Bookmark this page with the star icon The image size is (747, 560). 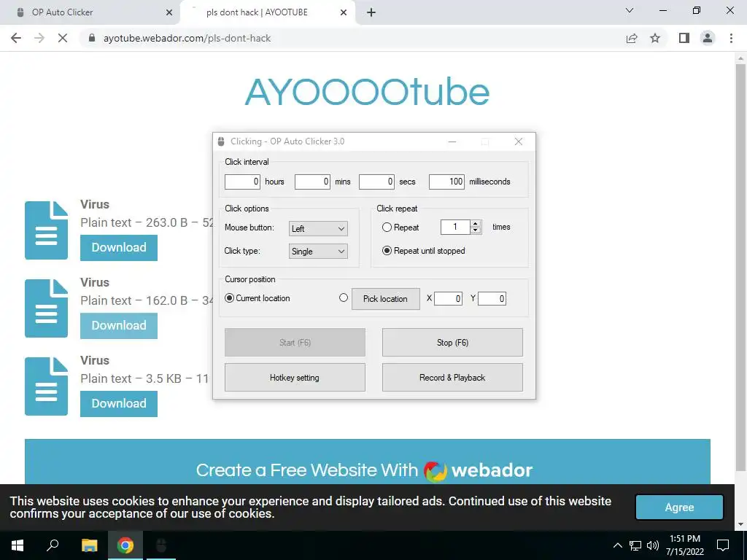655,38
